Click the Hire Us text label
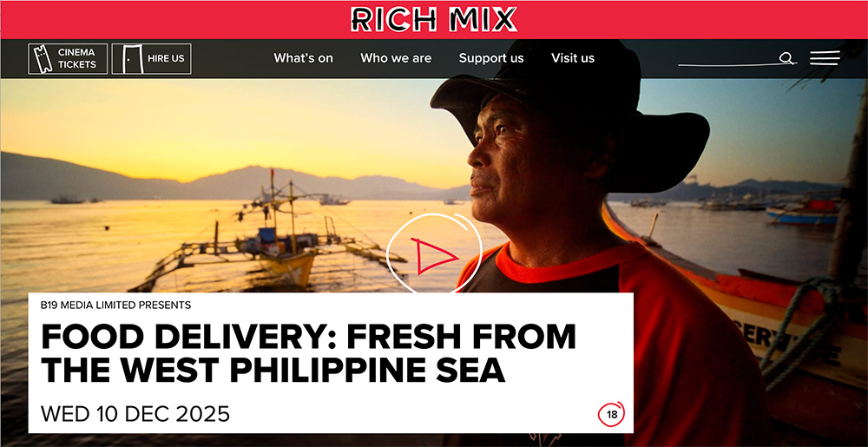Screen dimensions: 868x447 [166, 58]
